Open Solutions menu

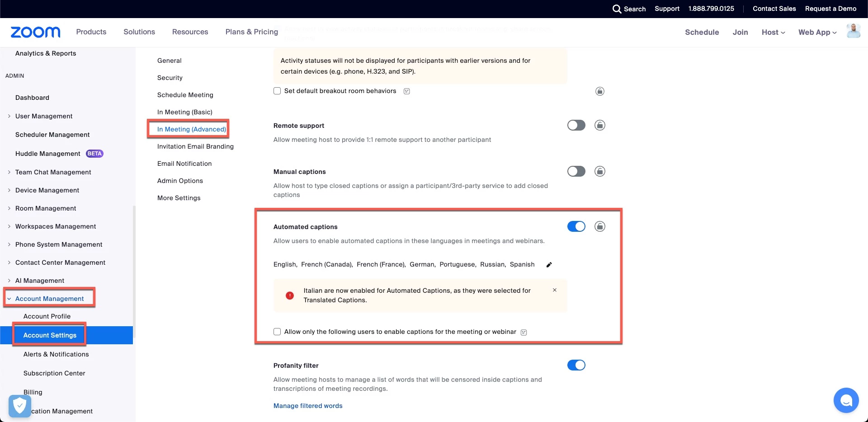click(139, 32)
